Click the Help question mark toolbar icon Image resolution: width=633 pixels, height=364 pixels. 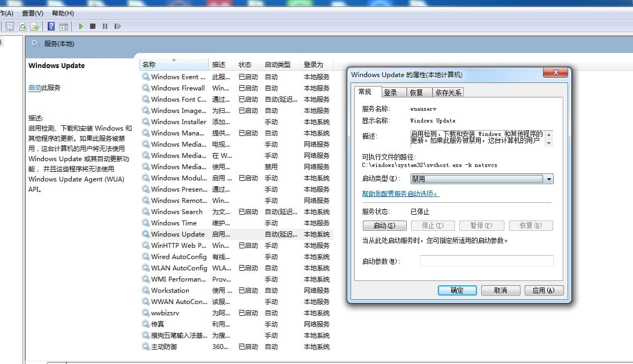51,26
